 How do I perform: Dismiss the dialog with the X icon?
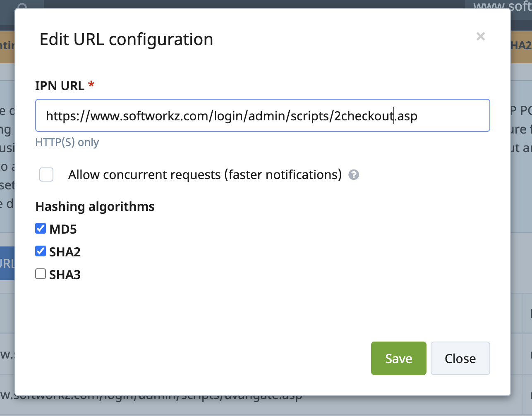coord(480,36)
